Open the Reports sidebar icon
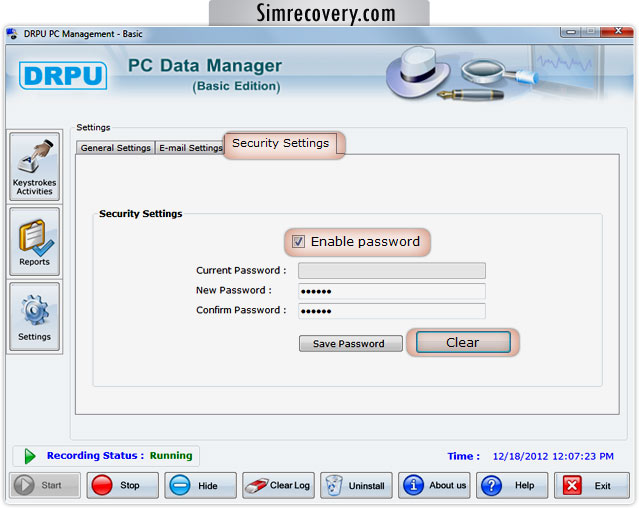 35,242
